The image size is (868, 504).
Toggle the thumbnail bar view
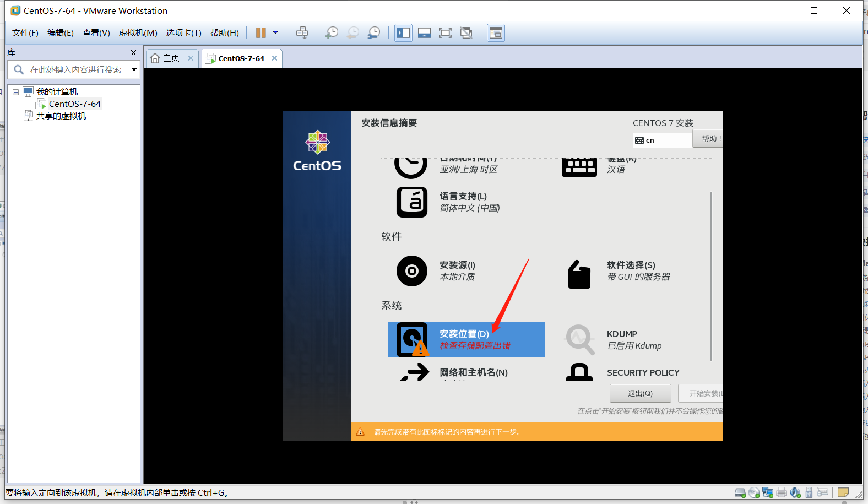tap(424, 33)
